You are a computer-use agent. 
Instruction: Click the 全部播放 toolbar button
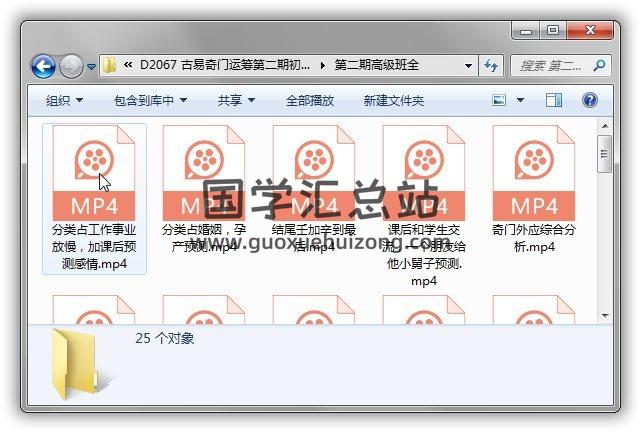[x=310, y=100]
